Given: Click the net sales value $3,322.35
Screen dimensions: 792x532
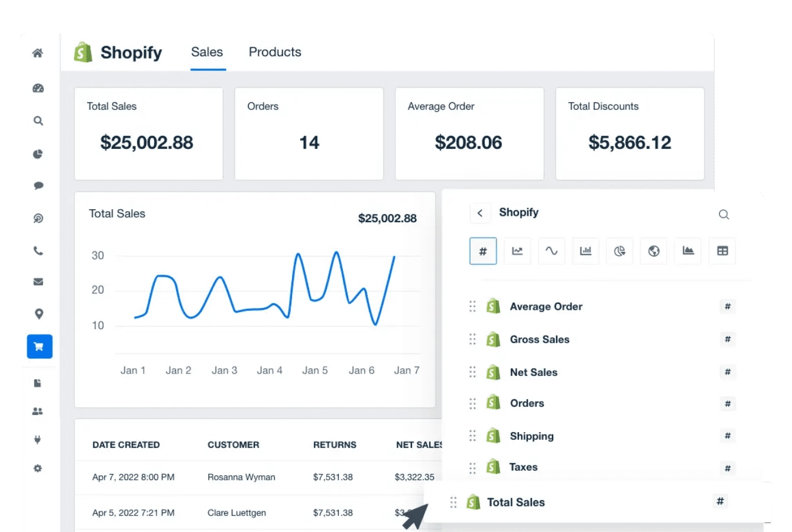Looking at the screenshot, I should pyautogui.click(x=414, y=477).
